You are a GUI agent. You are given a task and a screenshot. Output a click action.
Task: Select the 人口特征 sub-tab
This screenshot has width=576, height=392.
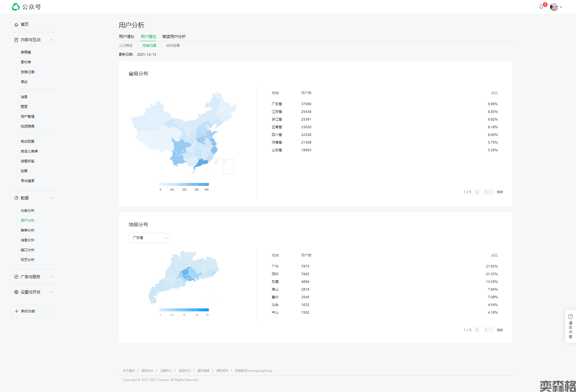pos(126,46)
